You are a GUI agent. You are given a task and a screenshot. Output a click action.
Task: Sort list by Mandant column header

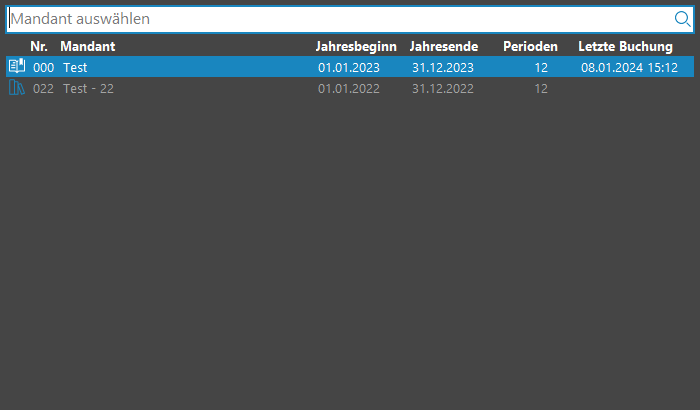pyautogui.click(x=87, y=46)
